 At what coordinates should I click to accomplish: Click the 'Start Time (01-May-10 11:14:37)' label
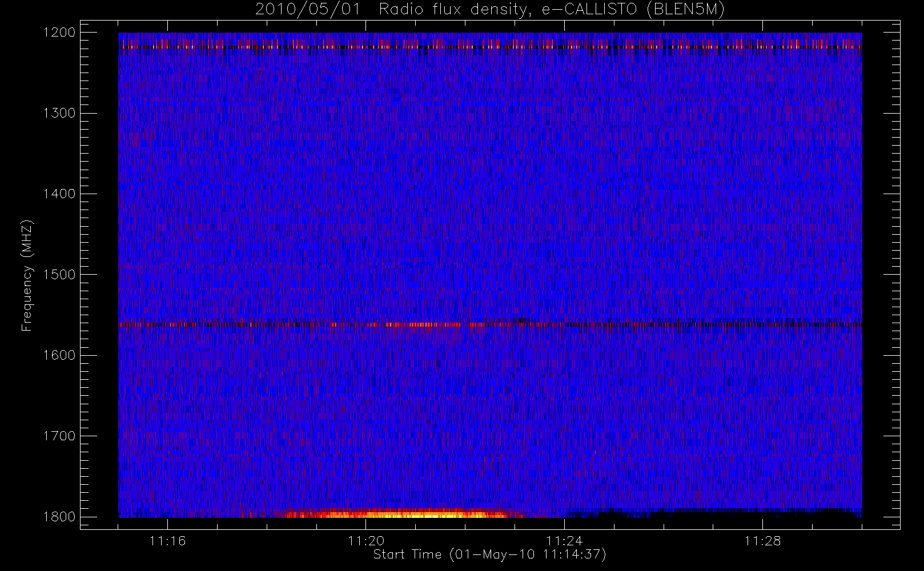(489, 554)
